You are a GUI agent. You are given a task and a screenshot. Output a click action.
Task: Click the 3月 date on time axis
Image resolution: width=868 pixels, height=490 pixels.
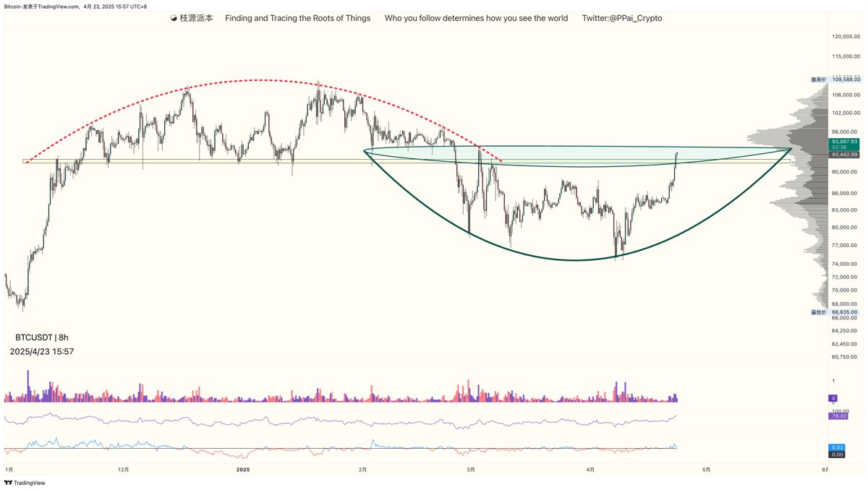click(x=471, y=469)
